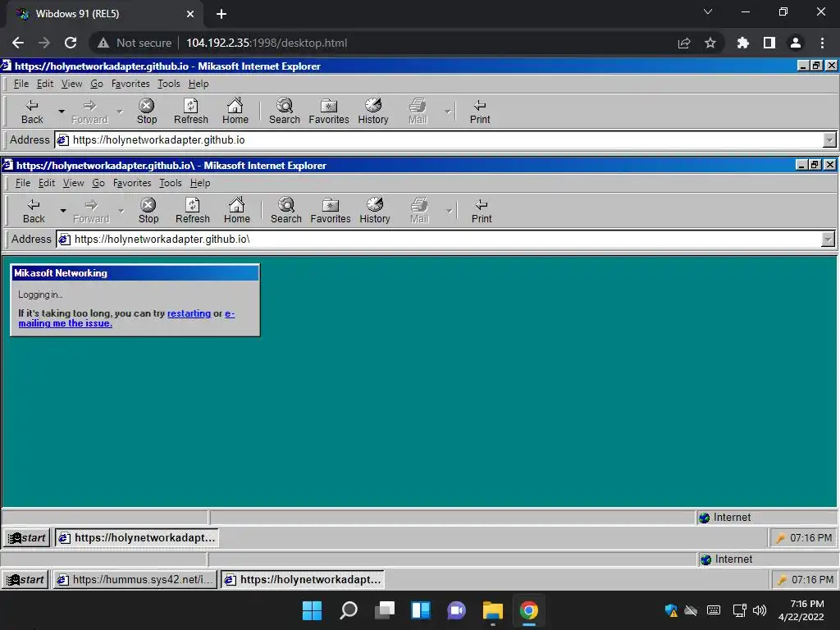Select holynetworkadapt taskbar button in outer taskbar

point(303,579)
